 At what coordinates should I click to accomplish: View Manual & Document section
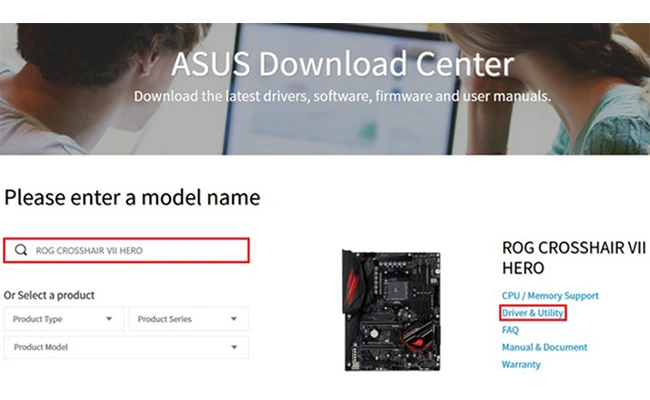pyautogui.click(x=544, y=347)
